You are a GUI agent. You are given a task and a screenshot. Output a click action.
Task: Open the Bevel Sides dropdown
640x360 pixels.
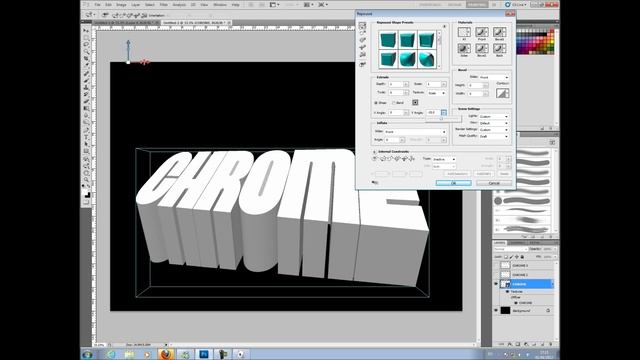tap(494, 77)
